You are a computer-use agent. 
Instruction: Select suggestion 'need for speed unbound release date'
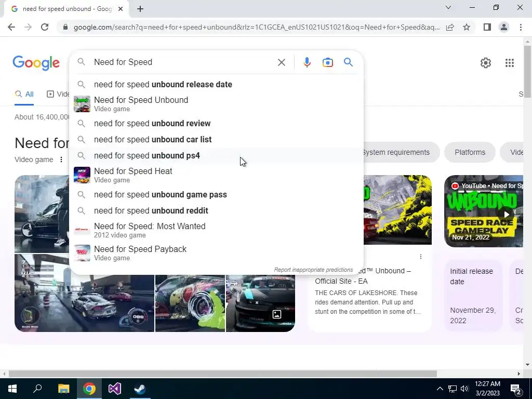tap(217, 85)
